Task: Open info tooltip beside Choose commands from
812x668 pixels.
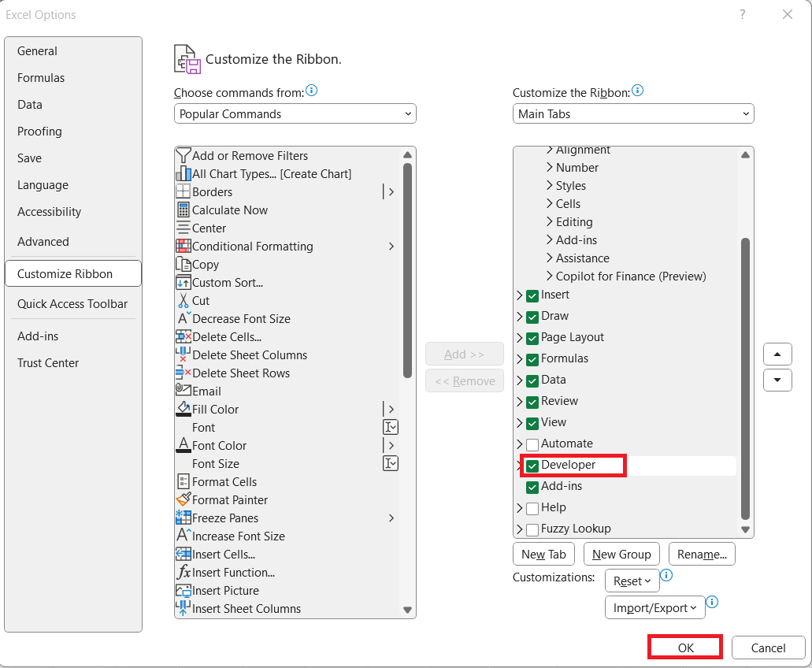Action: coord(311,91)
